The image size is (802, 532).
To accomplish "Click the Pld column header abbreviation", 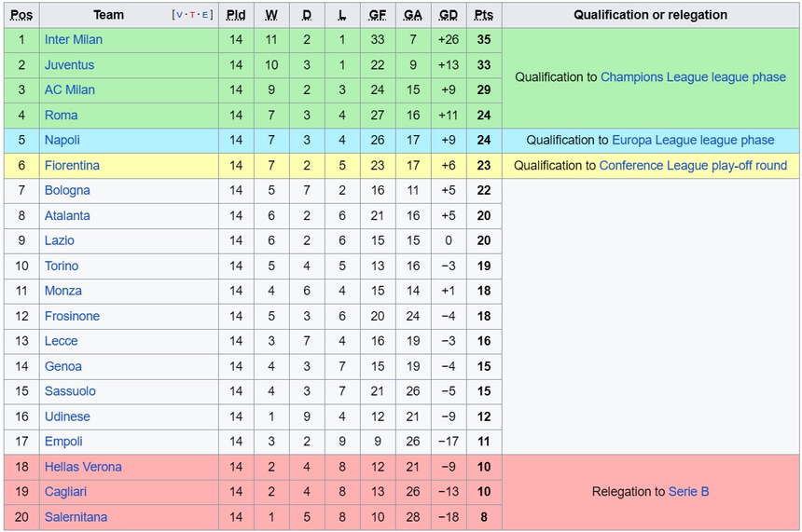I will pos(236,15).
